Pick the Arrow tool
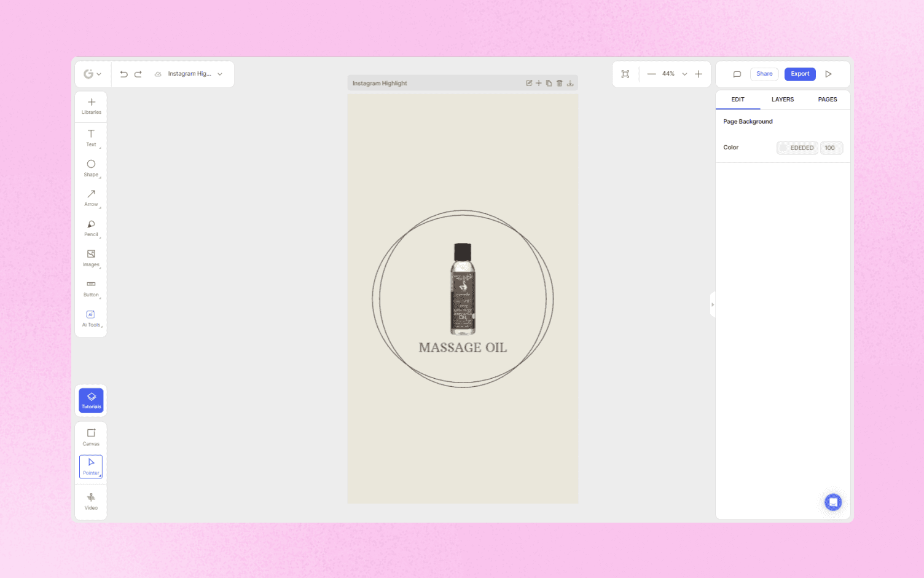The image size is (924, 578). 91,198
